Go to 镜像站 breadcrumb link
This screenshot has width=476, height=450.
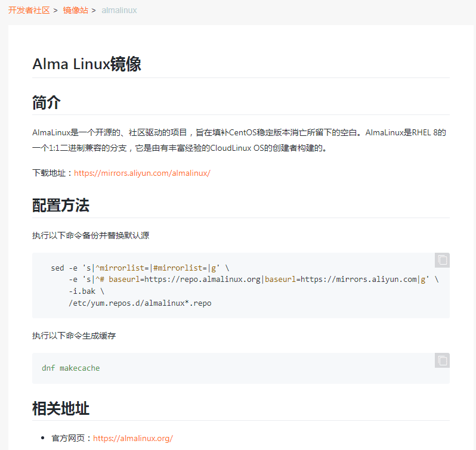[x=76, y=10]
